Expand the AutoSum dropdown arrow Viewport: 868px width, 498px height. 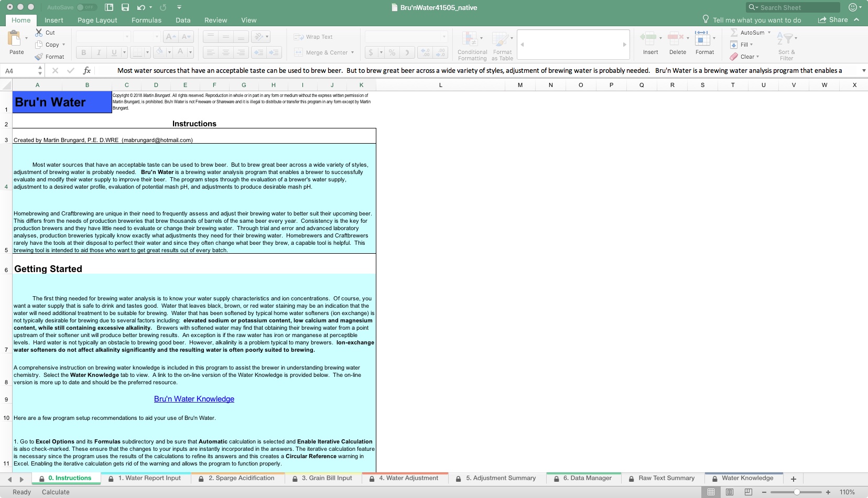pyautogui.click(x=769, y=33)
